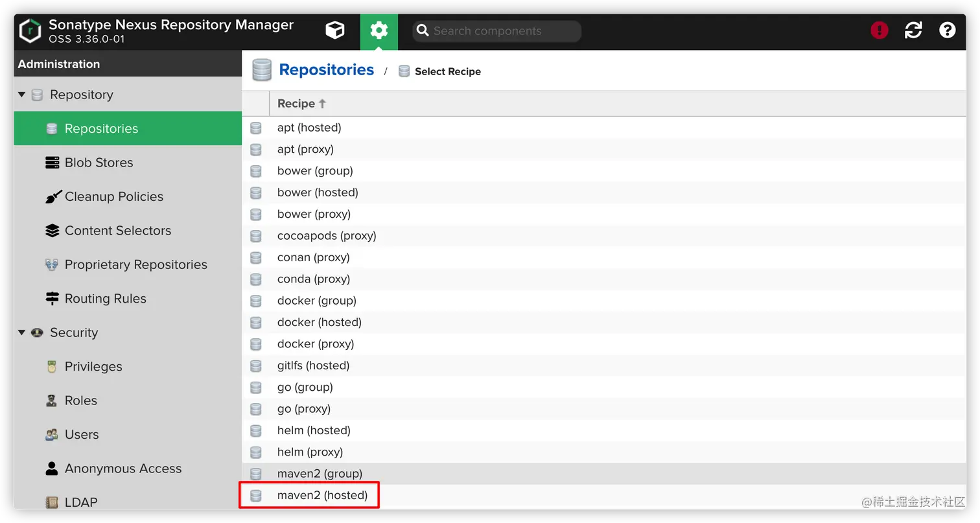980x523 pixels.
Task: Click the Cleanup Policies broom icon
Action: pyautogui.click(x=52, y=197)
